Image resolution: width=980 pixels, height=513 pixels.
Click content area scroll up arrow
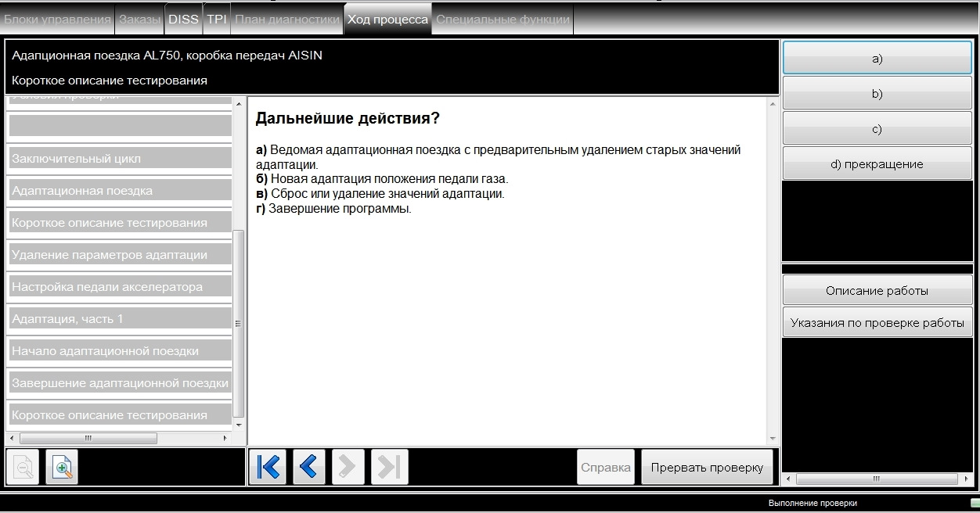click(x=773, y=103)
